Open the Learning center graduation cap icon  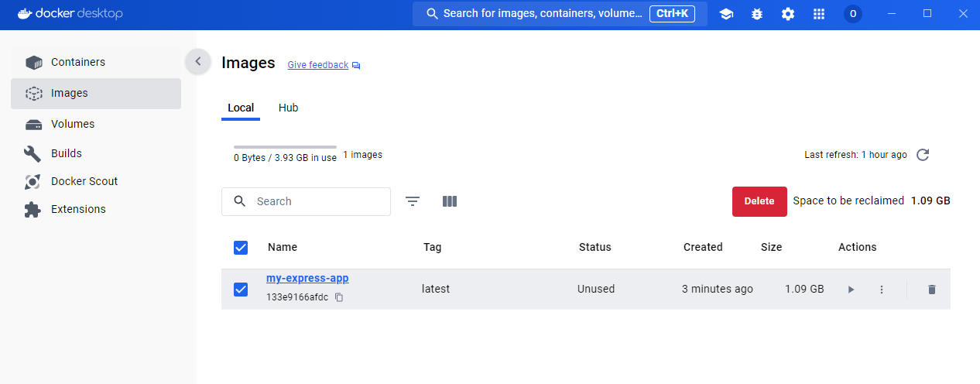(x=726, y=14)
